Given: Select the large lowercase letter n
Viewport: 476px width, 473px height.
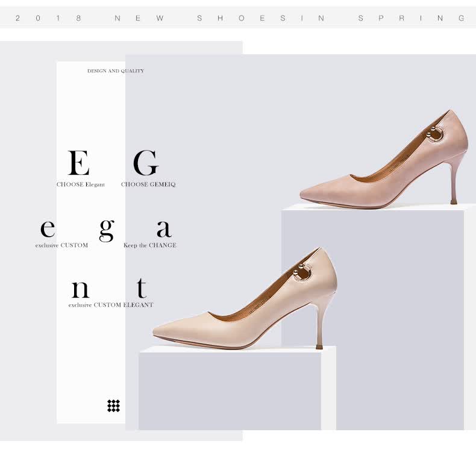Looking at the screenshot, I should pos(80,289).
